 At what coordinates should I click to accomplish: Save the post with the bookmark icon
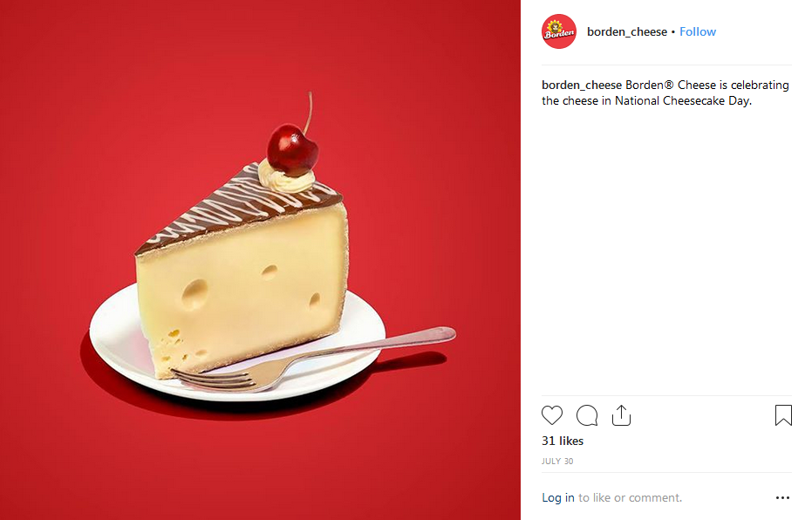(x=783, y=415)
